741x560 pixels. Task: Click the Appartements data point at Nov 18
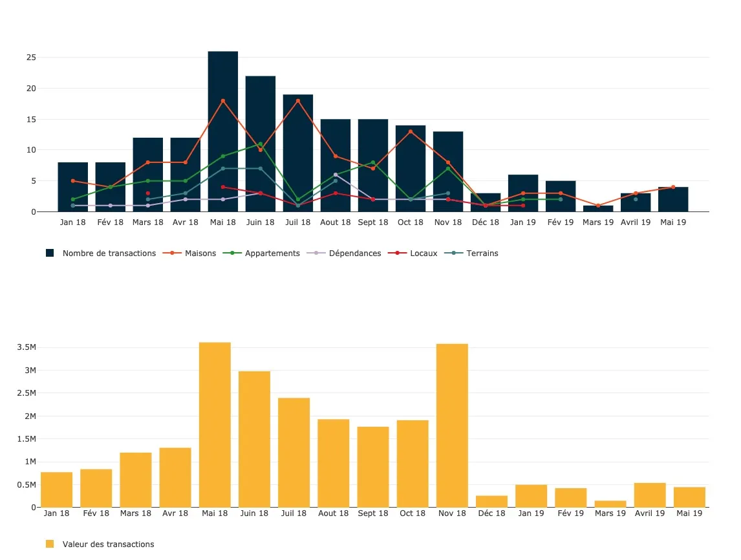pyautogui.click(x=448, y=169)
